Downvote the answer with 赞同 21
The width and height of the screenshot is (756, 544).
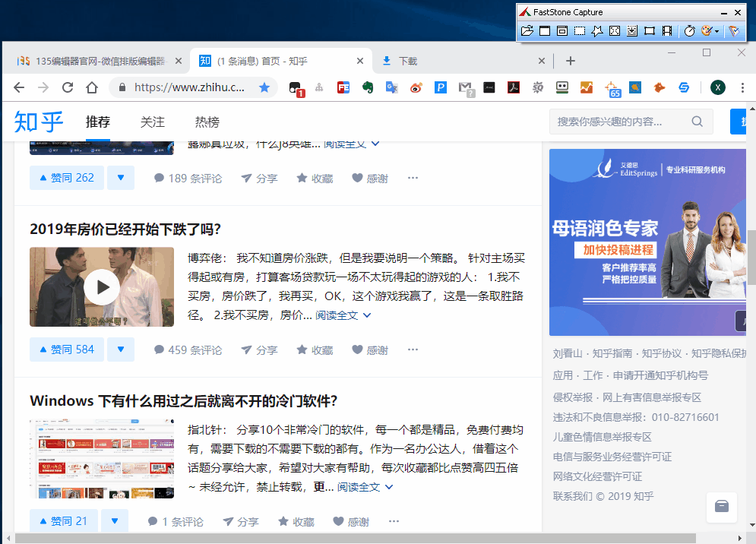pyautogui.click(x=115, y=521)
